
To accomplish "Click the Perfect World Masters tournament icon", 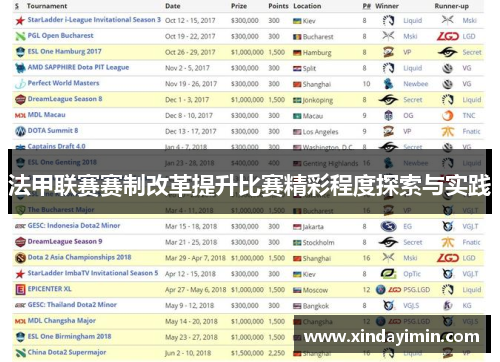I will tap(20, 84).
